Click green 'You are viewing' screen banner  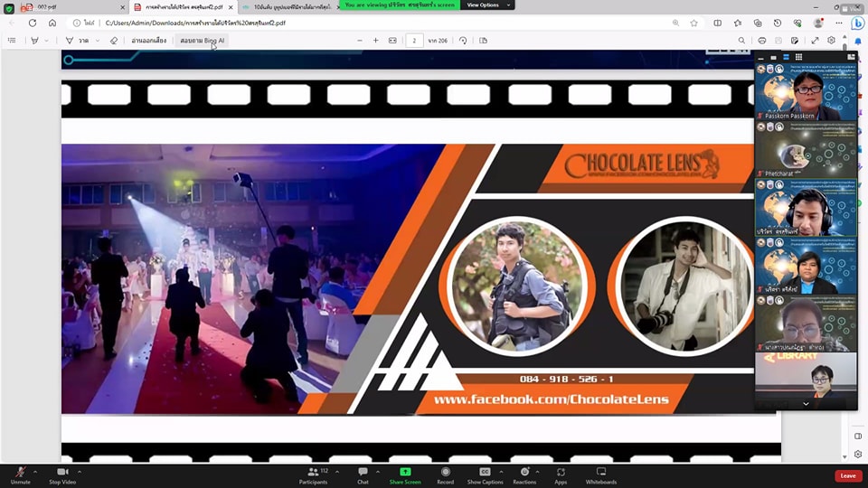pyautogui.click(x=400, y=5)
